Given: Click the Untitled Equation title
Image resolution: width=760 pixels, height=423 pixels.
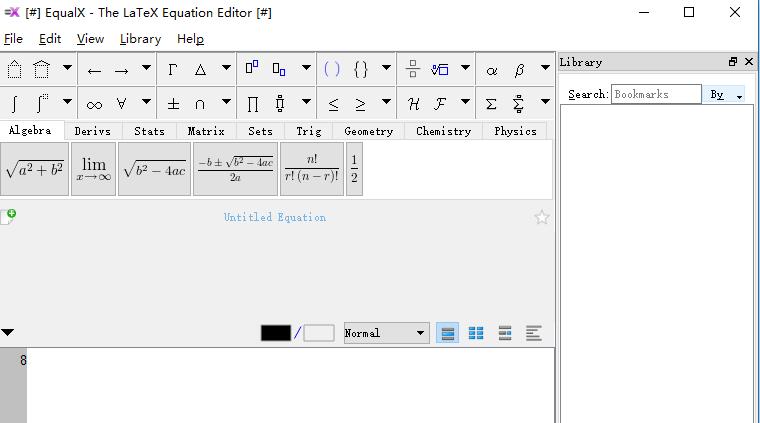Looking at the screenshot, I should (x=275, y=217).
